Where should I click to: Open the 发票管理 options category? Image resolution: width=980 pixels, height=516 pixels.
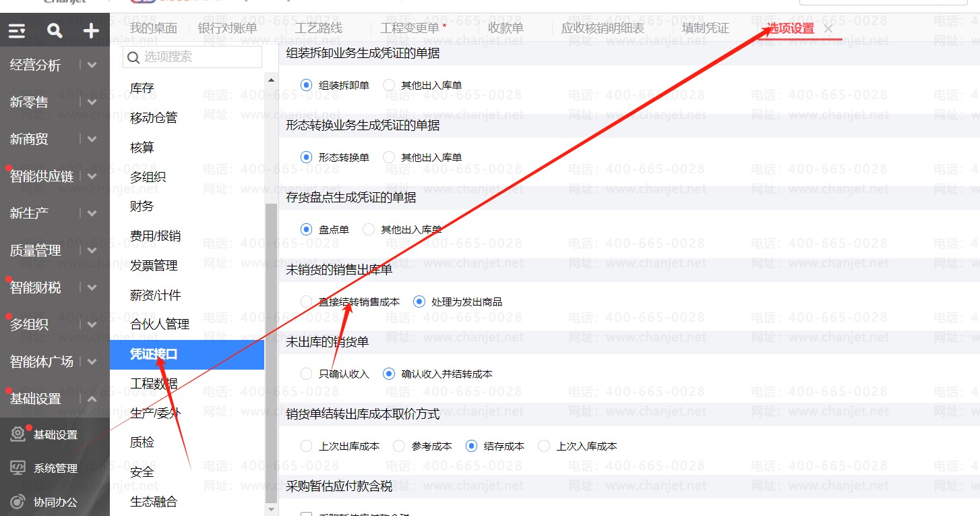pos(154,266)
